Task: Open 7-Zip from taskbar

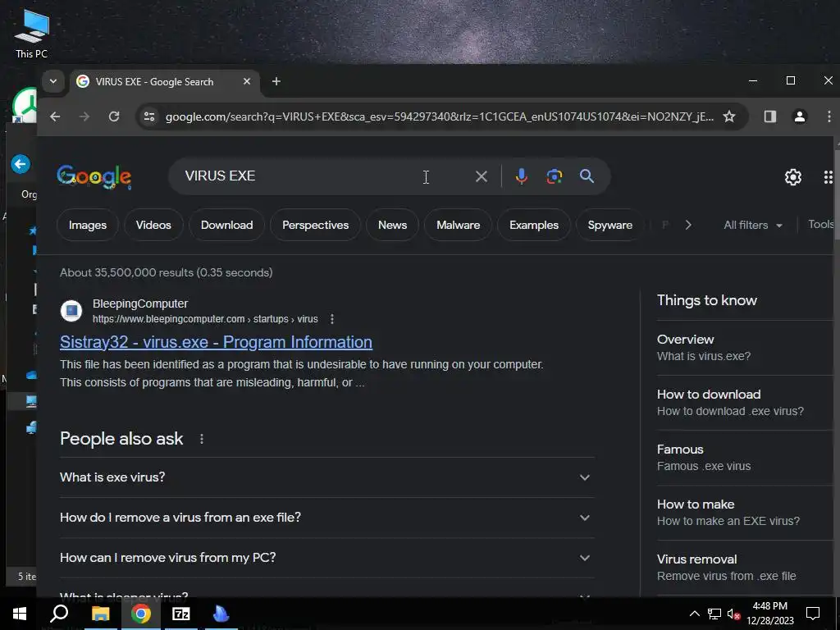Action: click(x=181, y=614)
